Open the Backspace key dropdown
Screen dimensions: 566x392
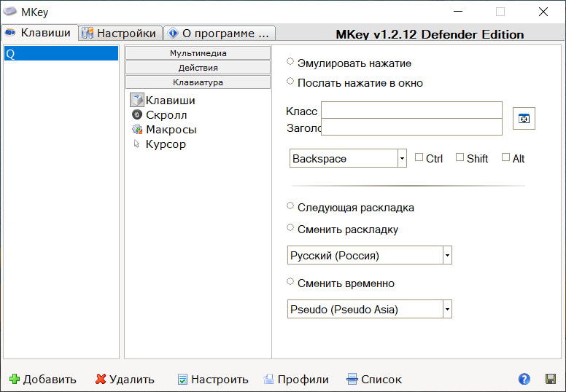point(402,158)
